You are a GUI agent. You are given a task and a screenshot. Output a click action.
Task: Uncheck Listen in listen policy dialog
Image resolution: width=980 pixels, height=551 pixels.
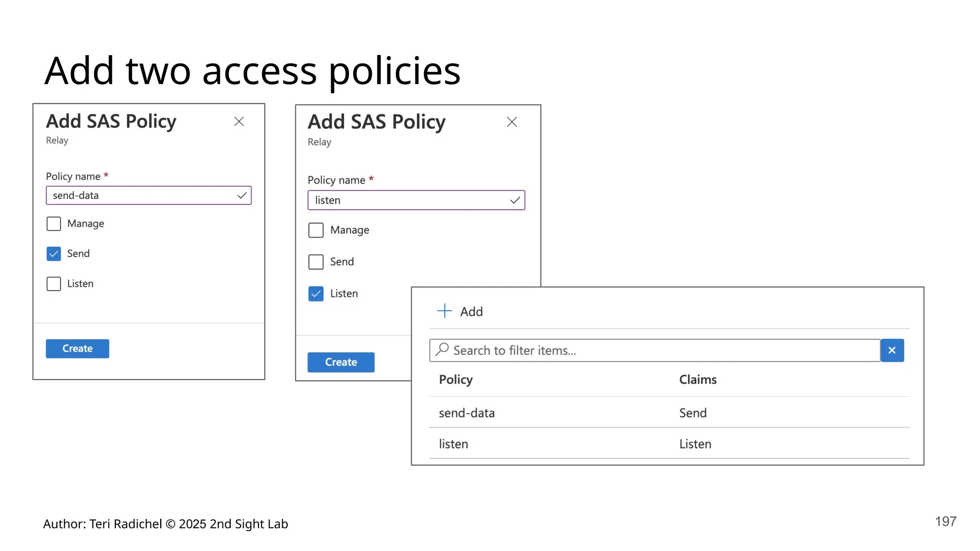click(x=316, y=294)
